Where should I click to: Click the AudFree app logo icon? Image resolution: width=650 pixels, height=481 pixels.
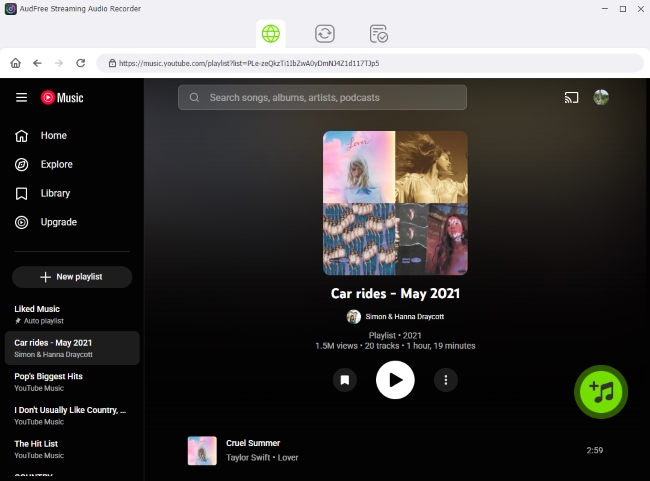point(11,9)
